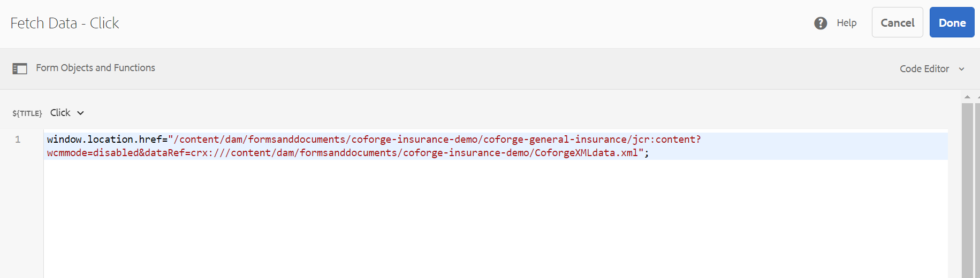Click the scrollbar up arrow

click(x=967, y=97)
